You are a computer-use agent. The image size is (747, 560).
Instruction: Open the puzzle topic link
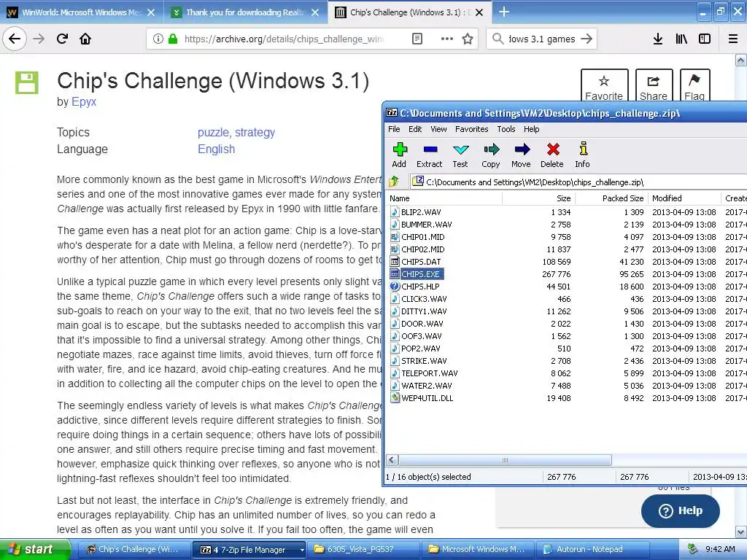(214, 133)
